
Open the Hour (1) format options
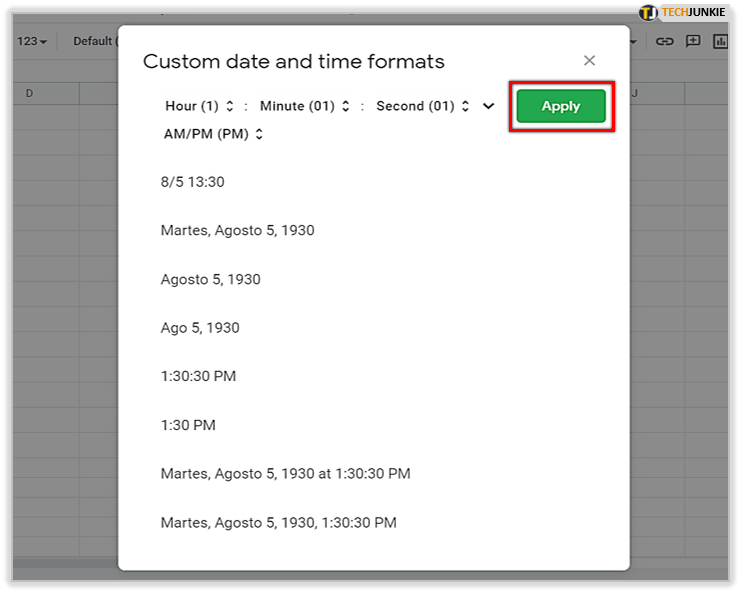pos(199,106)
